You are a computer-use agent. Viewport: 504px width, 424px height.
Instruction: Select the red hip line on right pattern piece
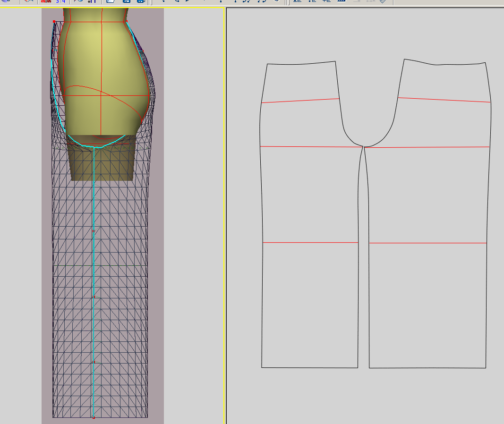444,100
